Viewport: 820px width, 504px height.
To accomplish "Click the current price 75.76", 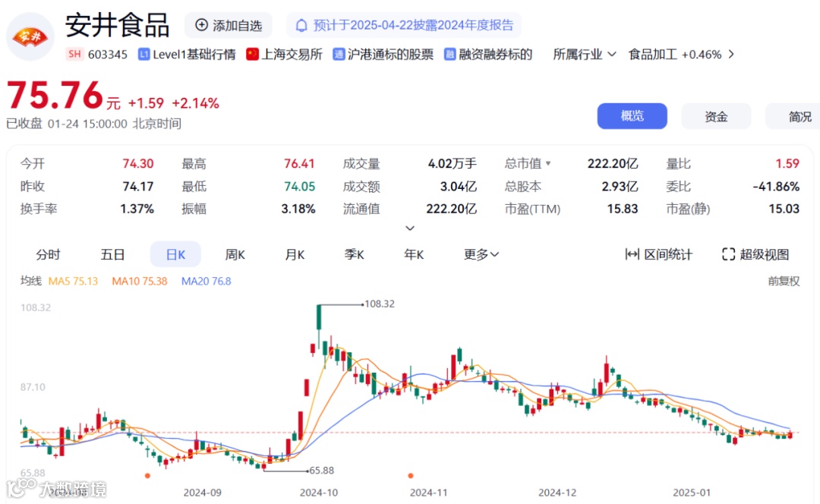I will pos(55,95).
